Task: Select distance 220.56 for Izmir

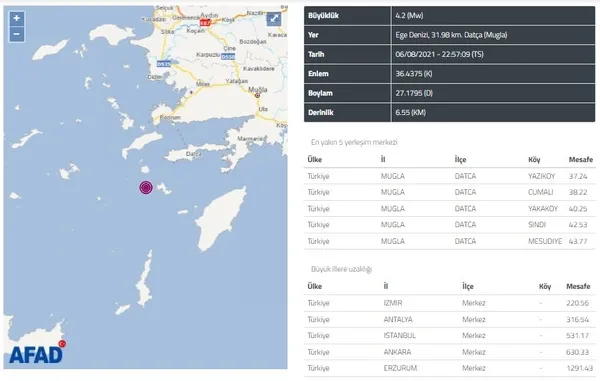Action: (577, 303)
